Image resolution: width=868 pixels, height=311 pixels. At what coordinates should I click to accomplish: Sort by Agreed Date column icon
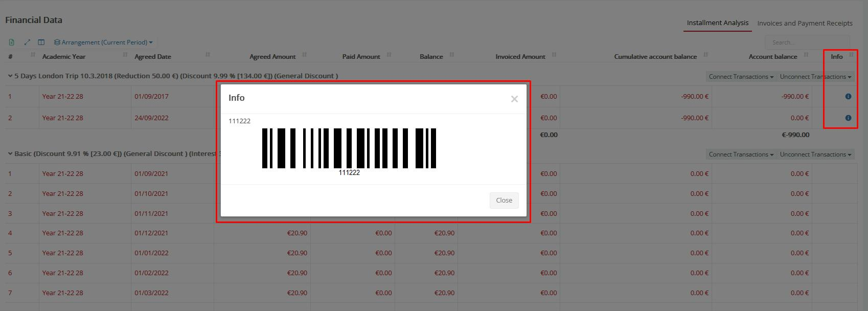click(x=208, y=54)
